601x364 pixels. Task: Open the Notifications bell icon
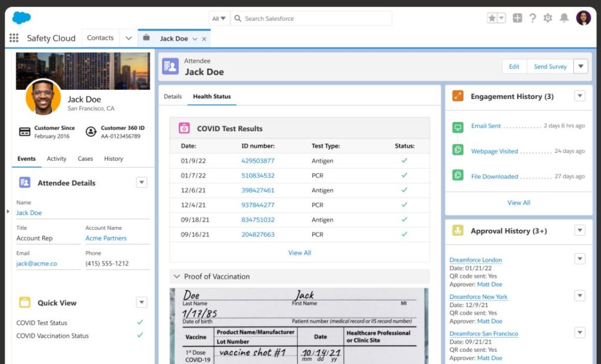pos(564,18)
